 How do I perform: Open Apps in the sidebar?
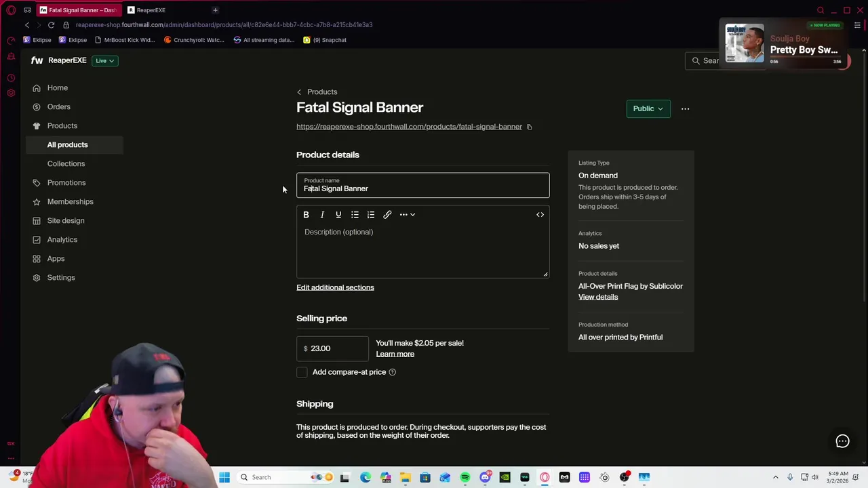(x=56, y=259)
